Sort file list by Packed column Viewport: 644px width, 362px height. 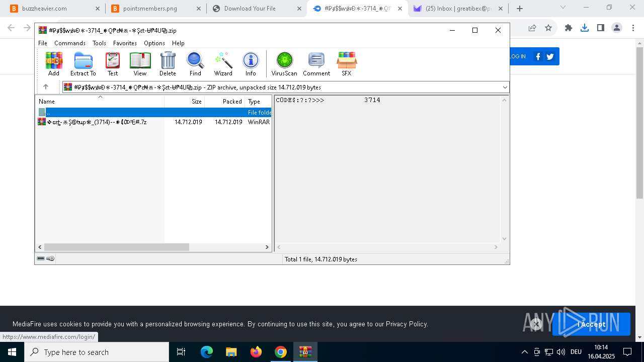click(225, 101)
